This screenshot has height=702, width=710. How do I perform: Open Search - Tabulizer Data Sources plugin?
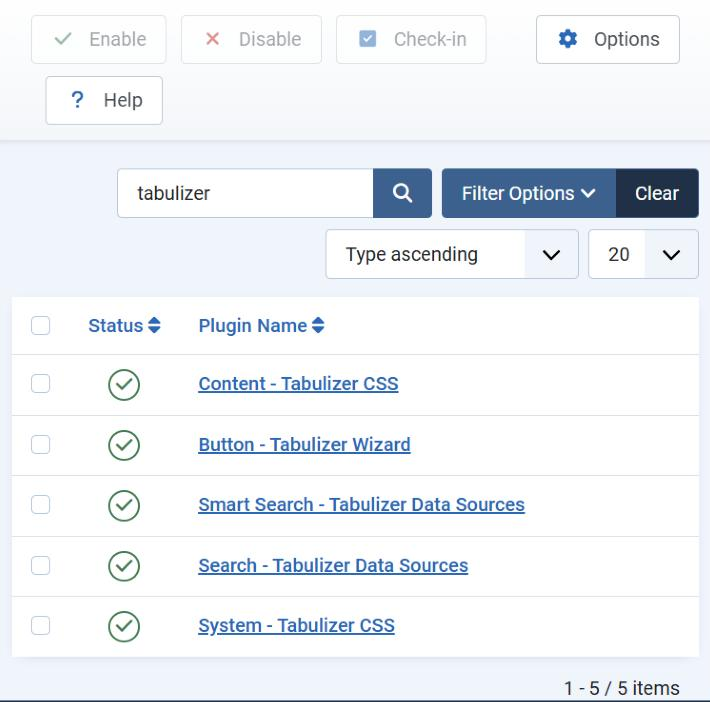[x=333, y=565]
